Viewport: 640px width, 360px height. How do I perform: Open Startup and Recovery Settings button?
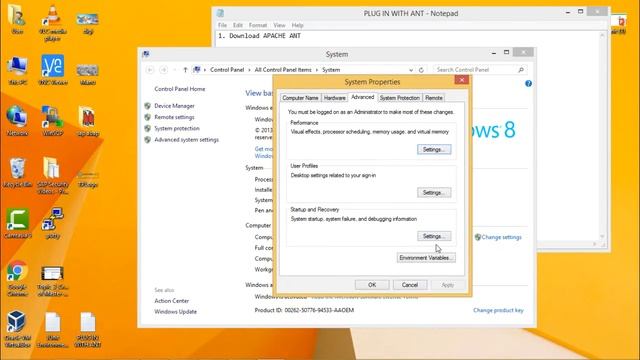click(434, 236)
